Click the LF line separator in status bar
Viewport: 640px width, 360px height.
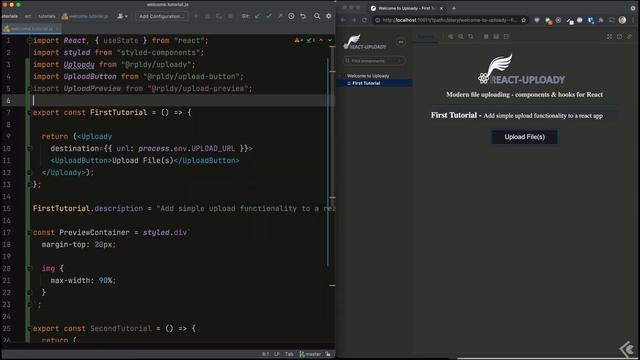[277, 354]
